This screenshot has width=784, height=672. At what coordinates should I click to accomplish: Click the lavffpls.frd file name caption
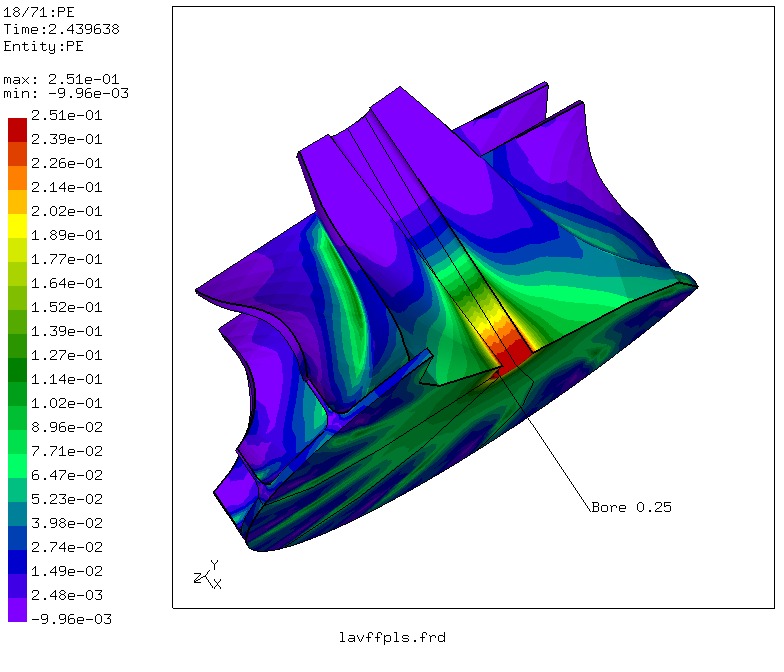391,636
